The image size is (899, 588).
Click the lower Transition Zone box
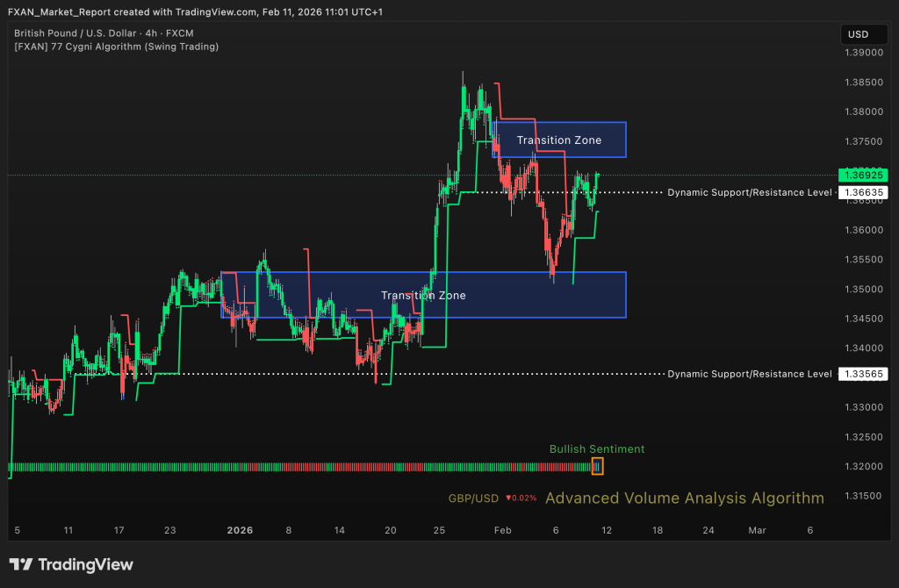(x=423, y=295)
